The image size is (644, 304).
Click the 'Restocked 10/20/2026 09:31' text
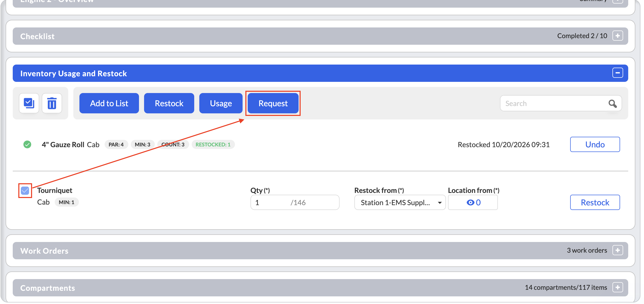[503, 145]
